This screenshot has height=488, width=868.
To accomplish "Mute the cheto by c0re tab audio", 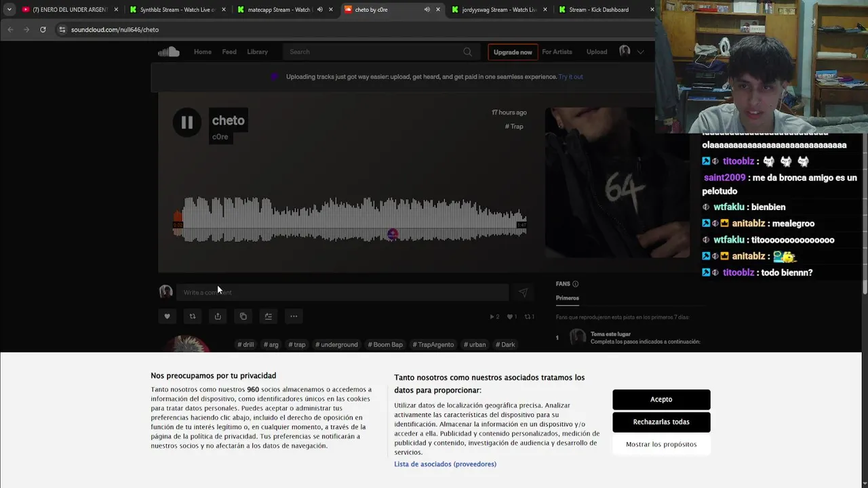I will tap(427, 9).
